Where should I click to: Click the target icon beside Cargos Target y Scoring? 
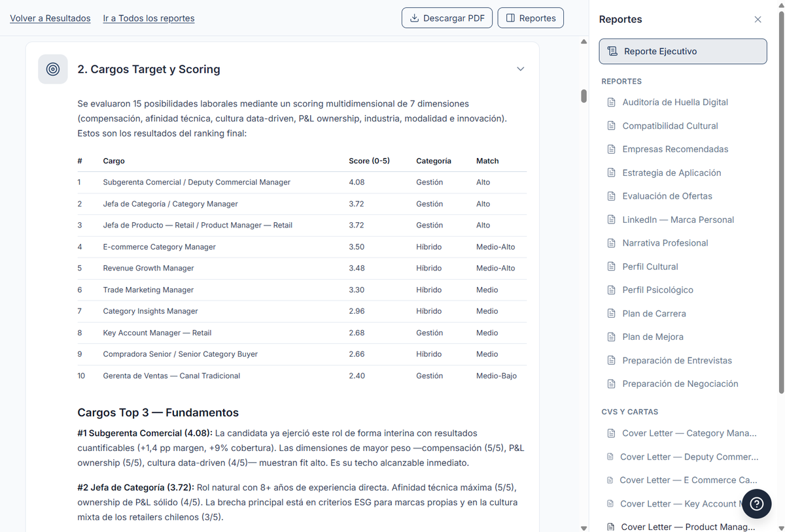(x=53, y=69)
